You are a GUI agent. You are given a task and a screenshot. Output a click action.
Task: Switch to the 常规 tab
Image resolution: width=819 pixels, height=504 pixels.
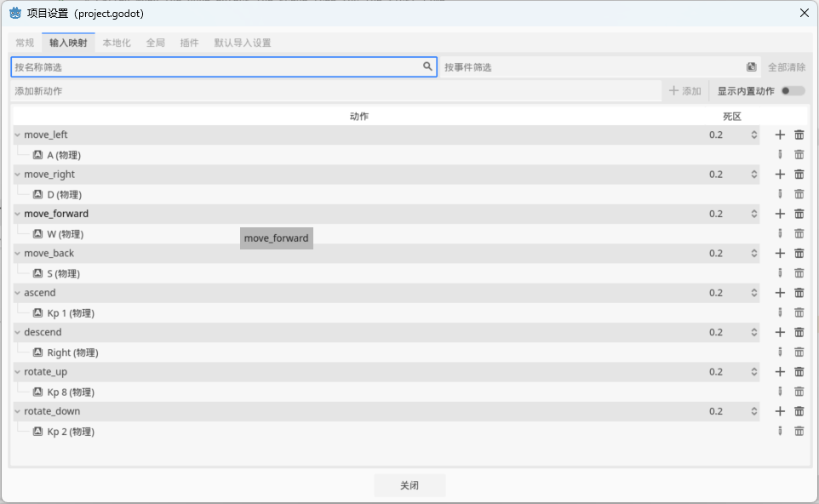[x=24, y=41]
